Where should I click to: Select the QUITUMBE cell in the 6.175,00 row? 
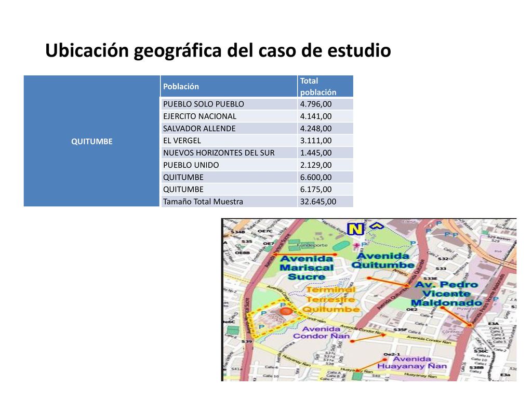229,189
